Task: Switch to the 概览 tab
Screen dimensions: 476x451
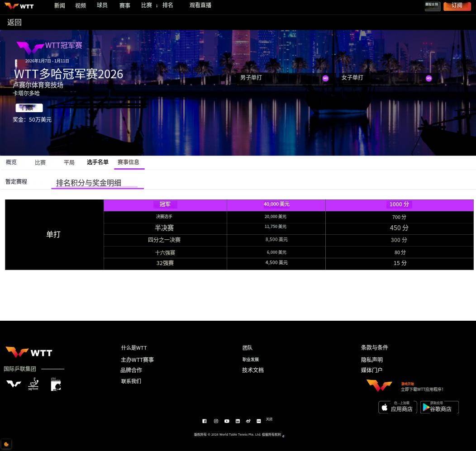Action: [x=11, y=162]
